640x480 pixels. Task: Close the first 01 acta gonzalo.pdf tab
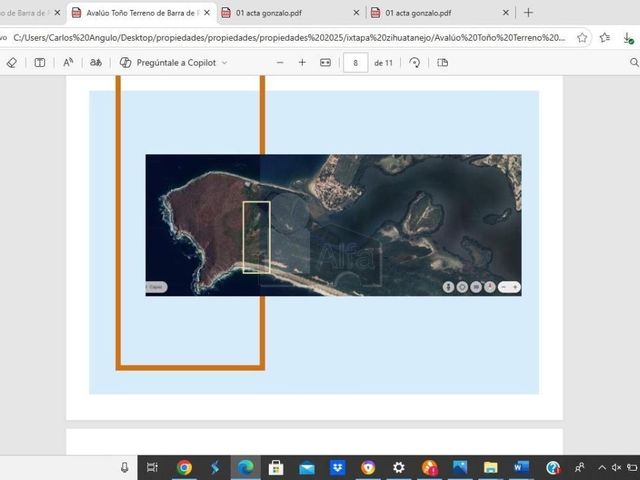tap(356, 13)
